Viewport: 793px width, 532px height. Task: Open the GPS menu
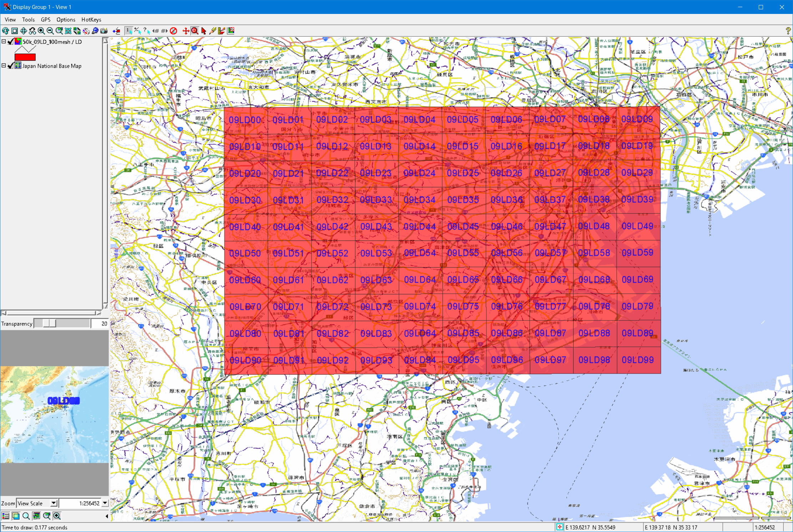click(46, 20)
